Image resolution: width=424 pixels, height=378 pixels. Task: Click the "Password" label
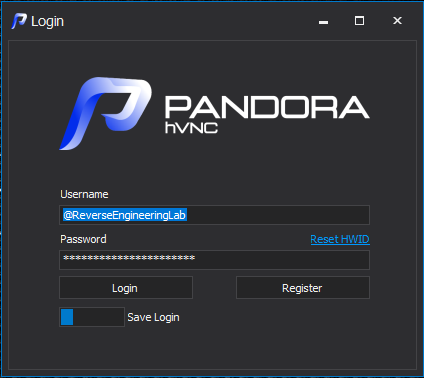point(83,239)
